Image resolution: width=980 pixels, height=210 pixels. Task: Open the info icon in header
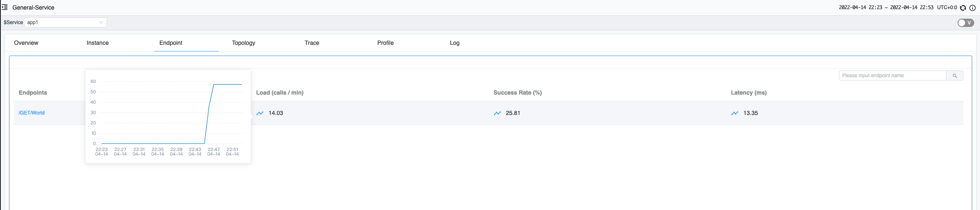point(973,7)
